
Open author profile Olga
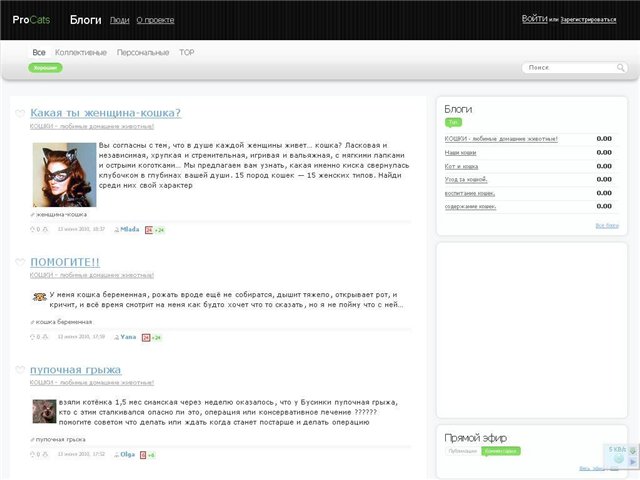[x=127, y=454]
